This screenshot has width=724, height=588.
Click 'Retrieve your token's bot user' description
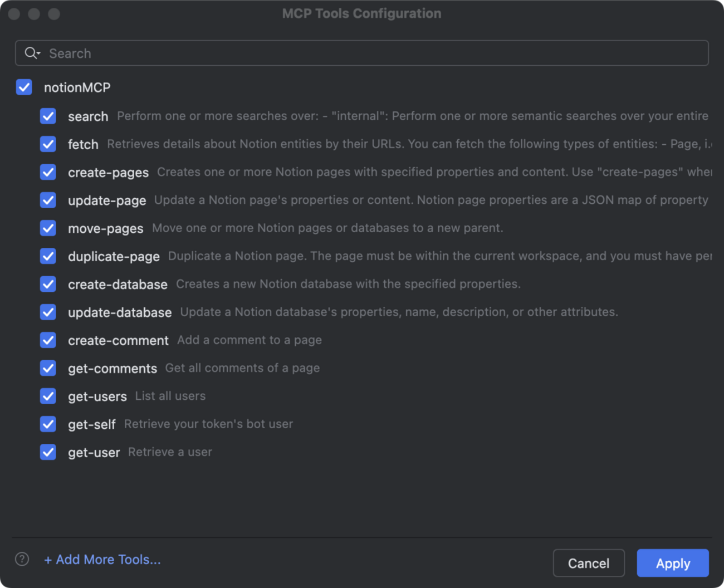pos(208,424)
